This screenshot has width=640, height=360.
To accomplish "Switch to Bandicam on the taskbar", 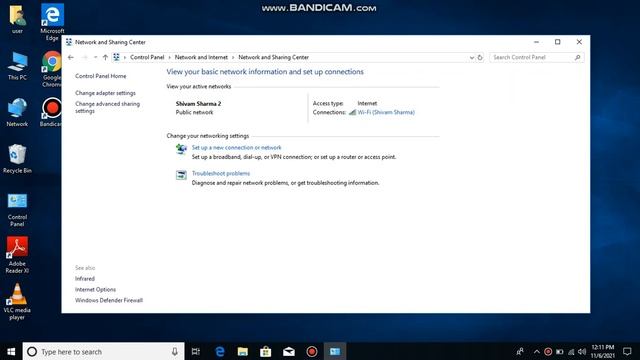I will pos(312,351).
